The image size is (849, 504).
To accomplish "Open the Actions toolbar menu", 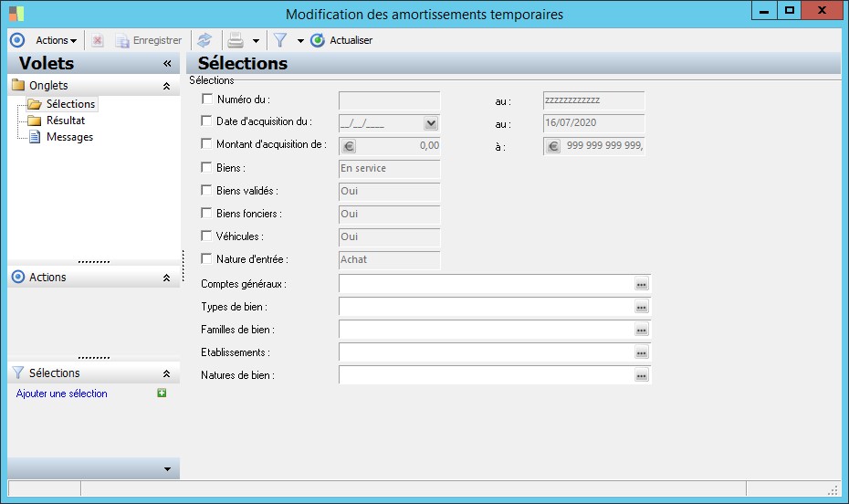I will [57, 40].
